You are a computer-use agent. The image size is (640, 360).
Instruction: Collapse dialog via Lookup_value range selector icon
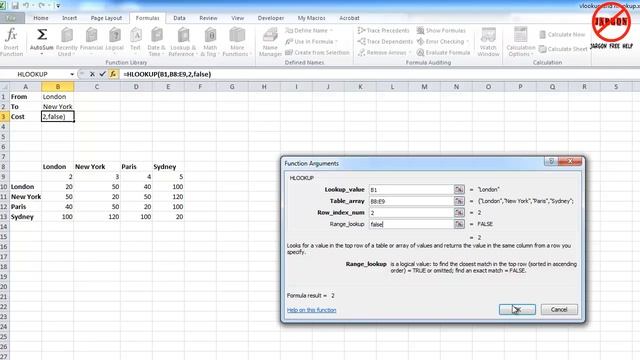pyautogui.click(x=459, y=189)
